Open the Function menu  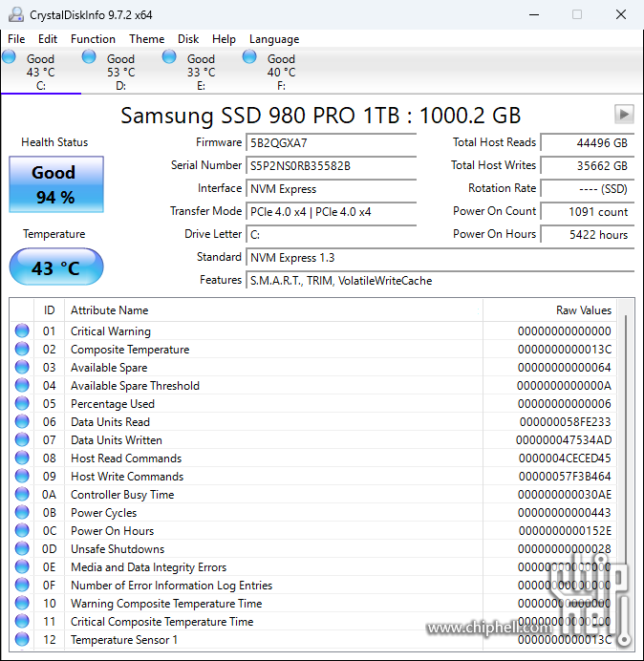click(93, 39)
